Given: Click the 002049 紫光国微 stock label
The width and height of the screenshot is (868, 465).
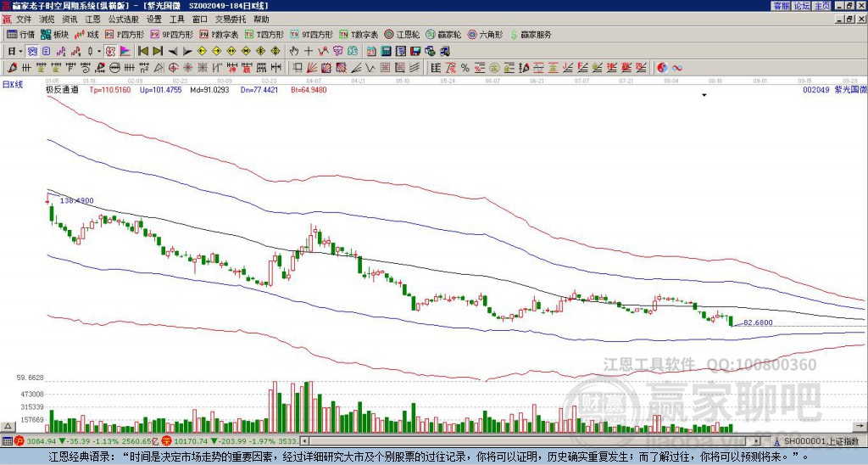Looking at the screenshot, I should (834, 89).
